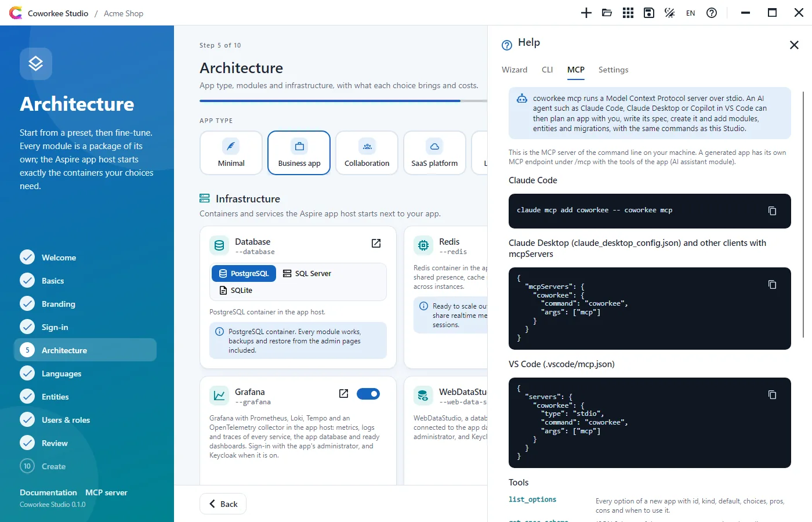The width and height of the screenshot is (812, 522).
Task: Open the grid icon in the title bar
Action: pyautogui.click(x=628, y=13)
